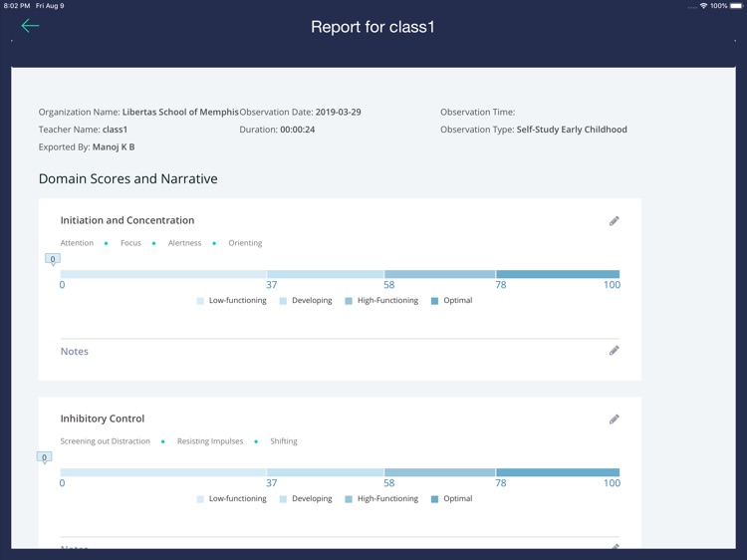Click High-Functioning legend swatch under Inhibitory Control
747x560 pixels.
[x=349, y=499]
